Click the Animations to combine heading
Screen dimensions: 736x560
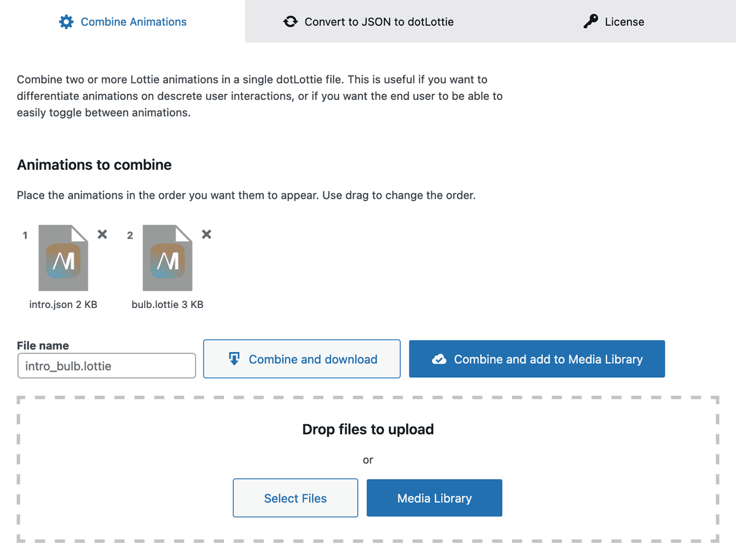point(94,165)
